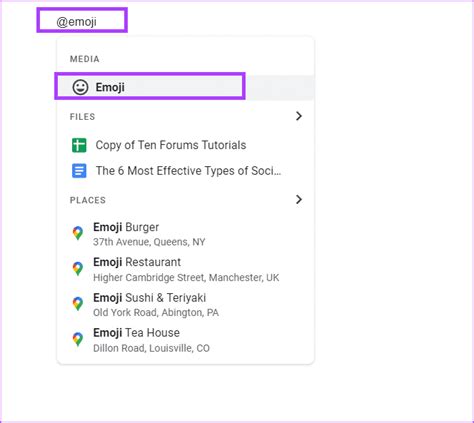Choose Emoji Restaurant place
474x423 pixels.
click(137, 262)
